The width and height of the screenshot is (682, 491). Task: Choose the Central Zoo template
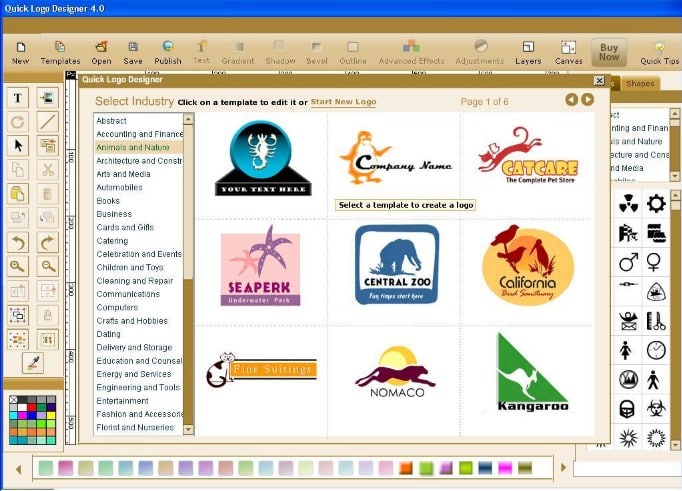[397, 264]
